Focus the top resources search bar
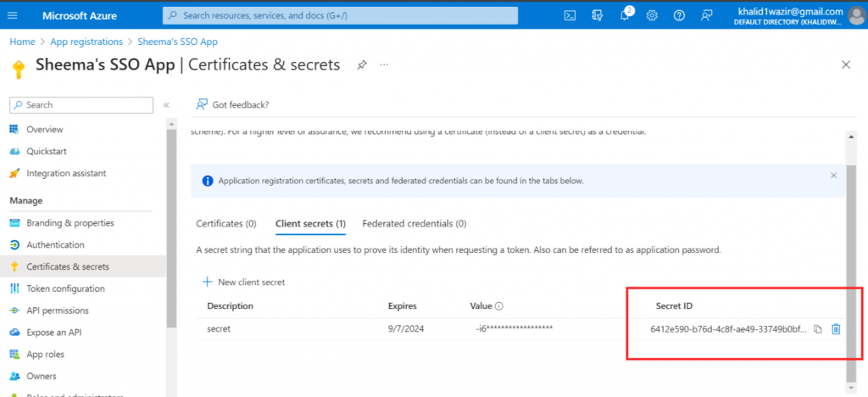This screenshot has width=868, height=397. [x=341, y=15]
